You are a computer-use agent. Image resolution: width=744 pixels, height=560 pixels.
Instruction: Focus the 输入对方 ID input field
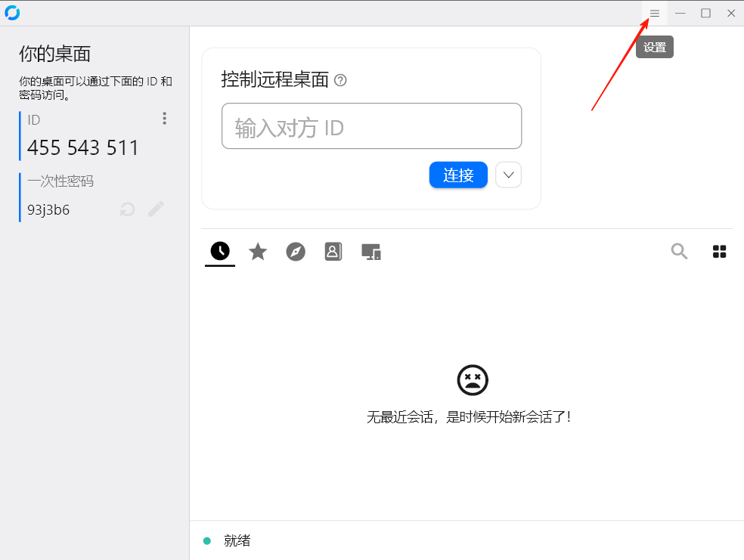(x=371, y=126)
